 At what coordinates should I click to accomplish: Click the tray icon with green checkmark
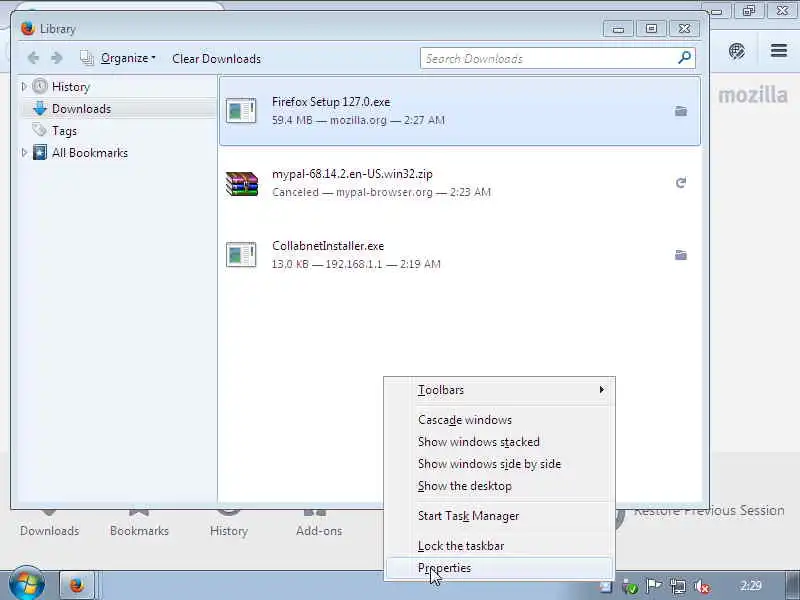630,587
